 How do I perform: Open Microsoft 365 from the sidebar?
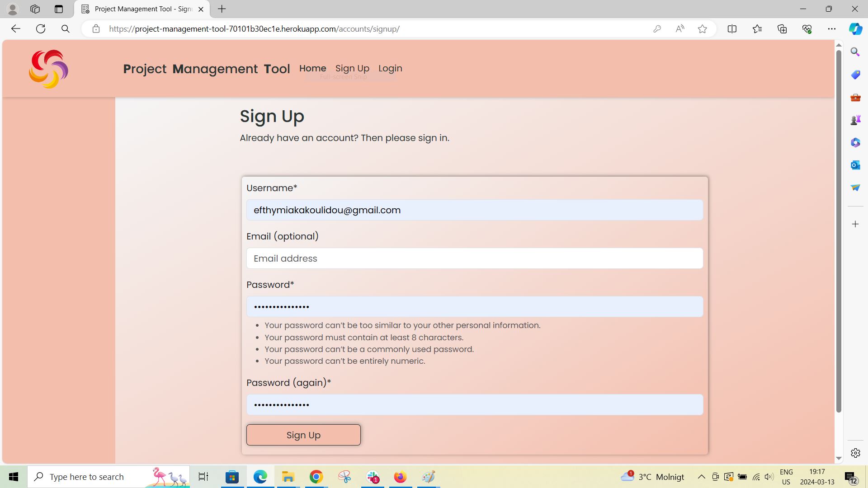pos(855,142)
